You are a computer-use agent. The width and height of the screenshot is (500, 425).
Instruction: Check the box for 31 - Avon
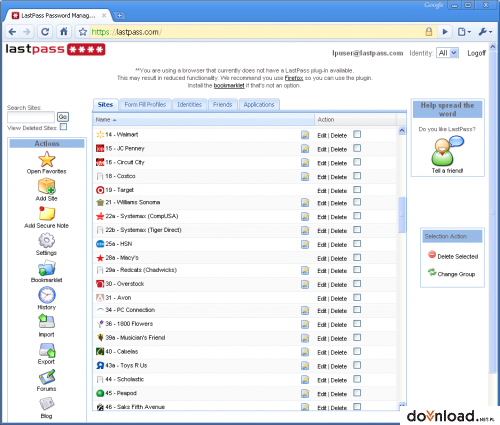tap(357, 297)
